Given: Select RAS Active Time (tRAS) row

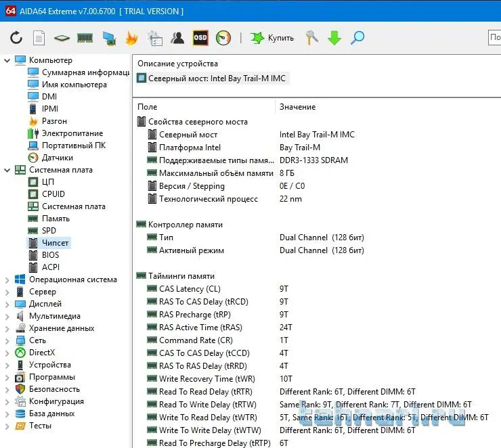Looking at the screenshot, I should coord(219,328).
